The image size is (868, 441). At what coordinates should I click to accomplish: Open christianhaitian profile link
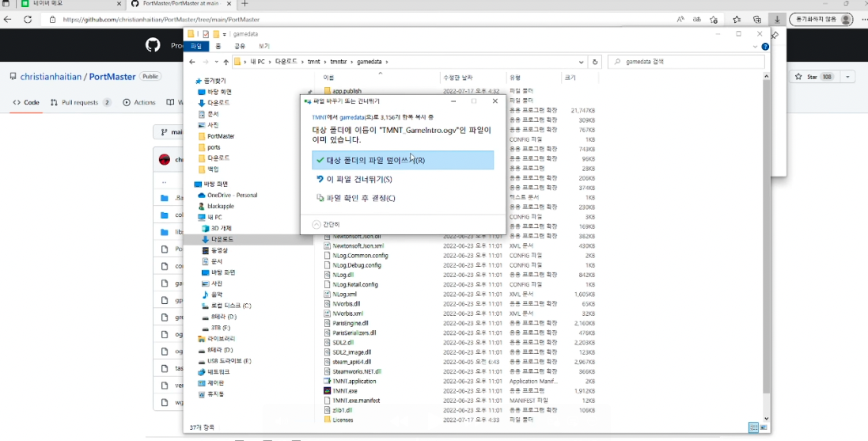51,77
